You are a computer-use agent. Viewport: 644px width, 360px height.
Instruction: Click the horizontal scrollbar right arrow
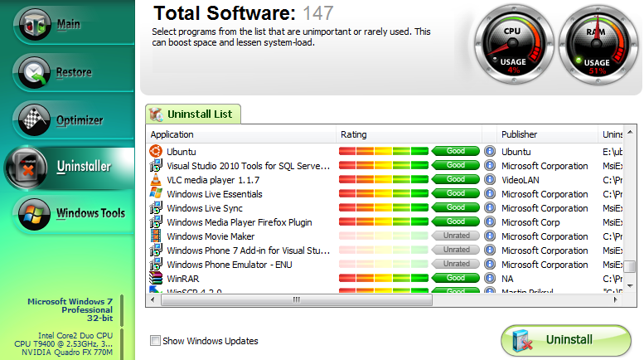coord(616,300)
